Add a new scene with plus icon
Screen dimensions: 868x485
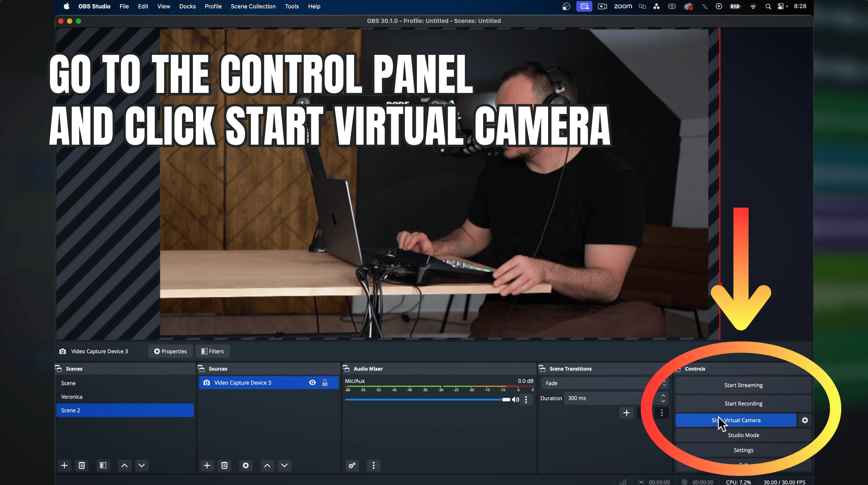pyautogui.click(x=64, y=465)
